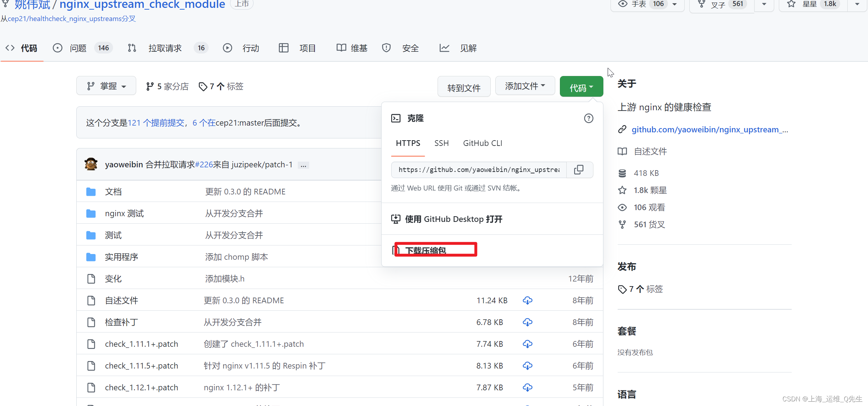
Task: Open the star lists dropdown arrow
Action: click(x=857, y=4)
